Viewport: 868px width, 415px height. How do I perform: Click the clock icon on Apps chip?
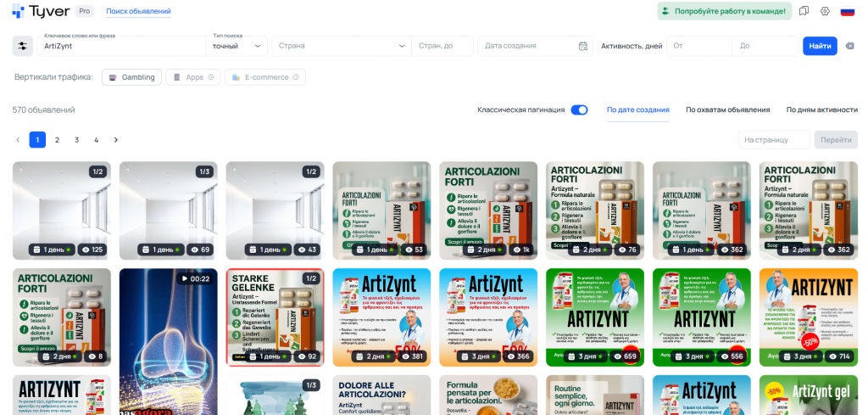[x=211, y=77]
